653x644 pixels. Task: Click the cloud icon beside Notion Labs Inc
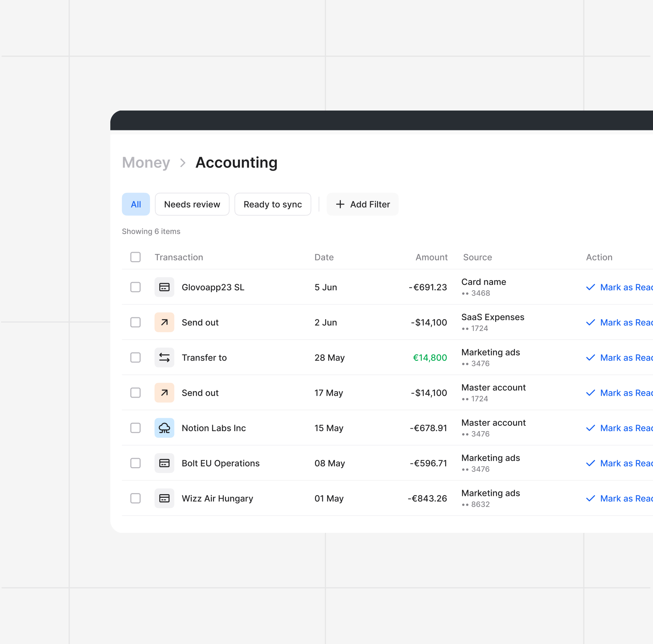tap(164, 428)
